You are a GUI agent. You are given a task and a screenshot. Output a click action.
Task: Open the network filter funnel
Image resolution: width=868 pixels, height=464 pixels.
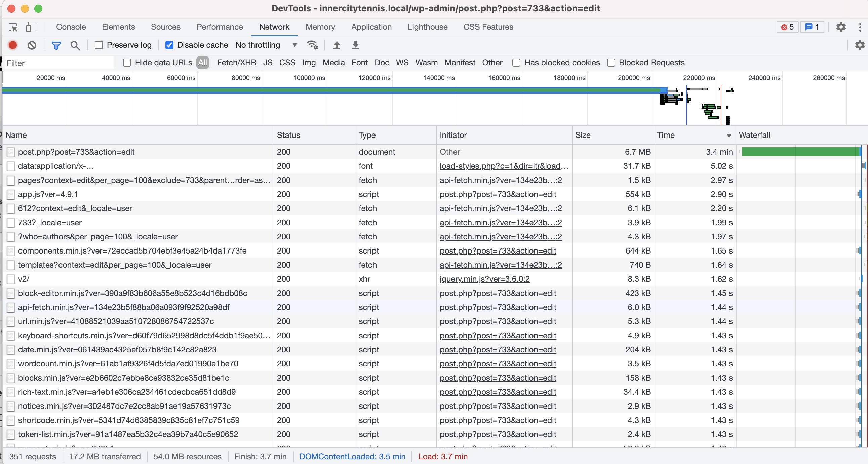(x=56, y=45)
